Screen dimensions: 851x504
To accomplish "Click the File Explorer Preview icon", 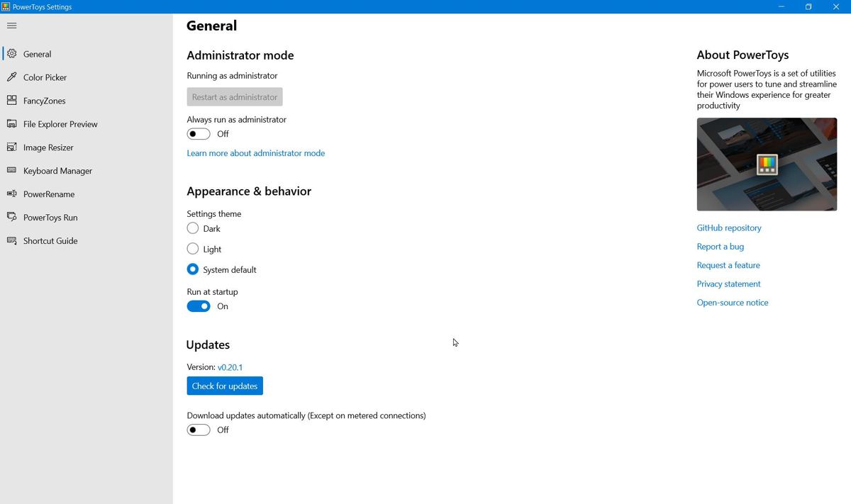I will click(x=11, y=124).
